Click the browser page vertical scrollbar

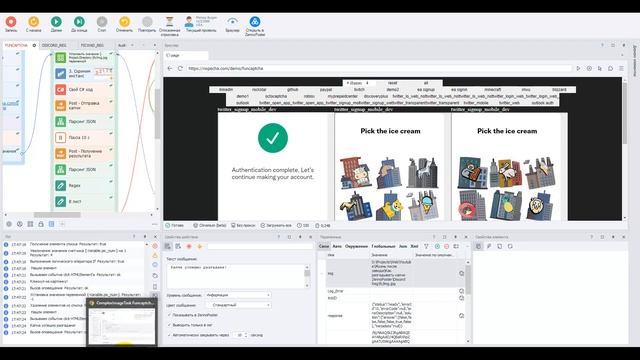click(624, 114)
